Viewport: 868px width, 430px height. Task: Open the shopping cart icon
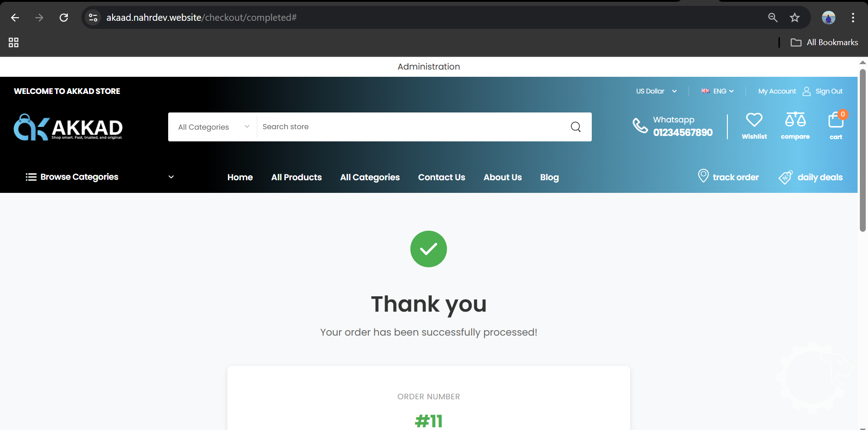click(835, 121)
